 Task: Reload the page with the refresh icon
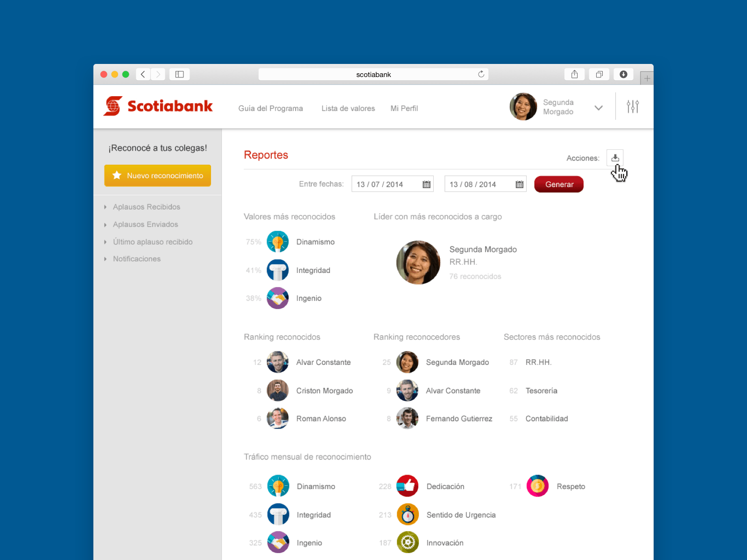(x=481, y=74)
